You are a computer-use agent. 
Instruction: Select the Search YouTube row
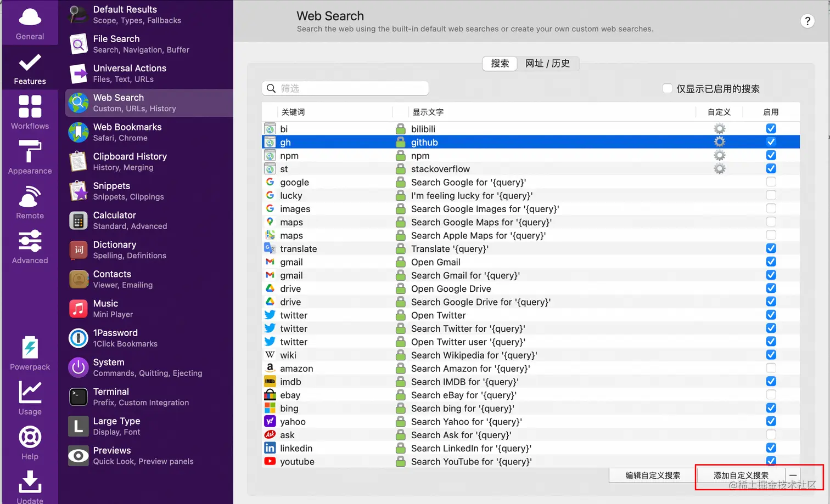click(x=531, y=461)
